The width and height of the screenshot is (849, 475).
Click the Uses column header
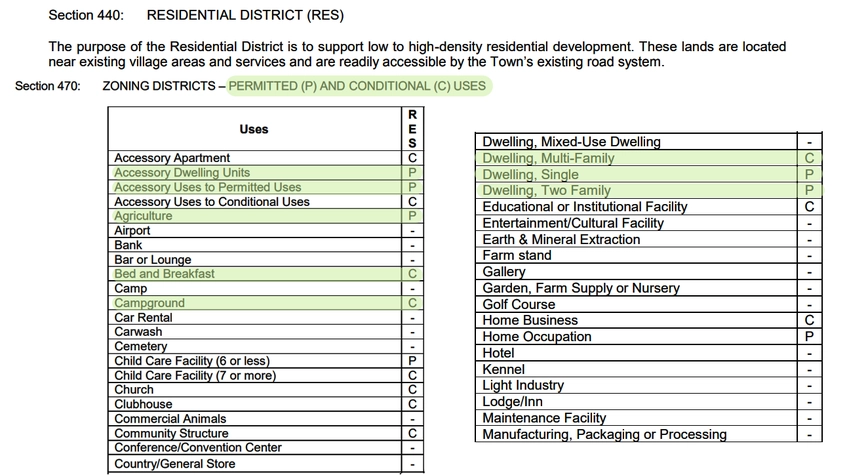point(254,129)
